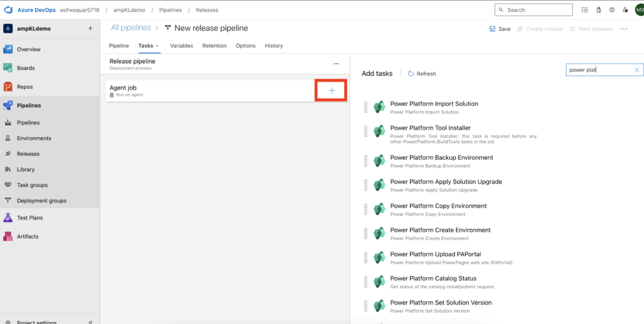644x324 pixels.
Task: Open the Release pipeline ellipsis menu
Action: 336,64
